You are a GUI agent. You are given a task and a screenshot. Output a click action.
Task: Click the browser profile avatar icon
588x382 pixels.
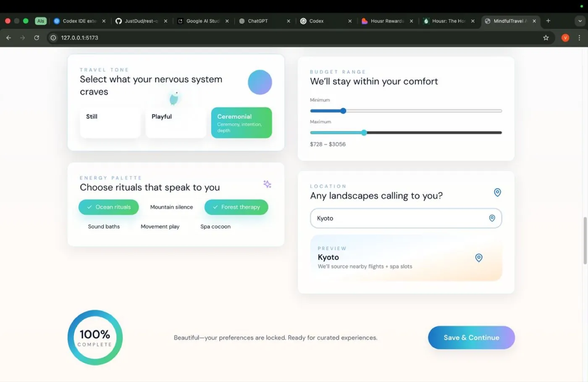click(x=565, y=38)
